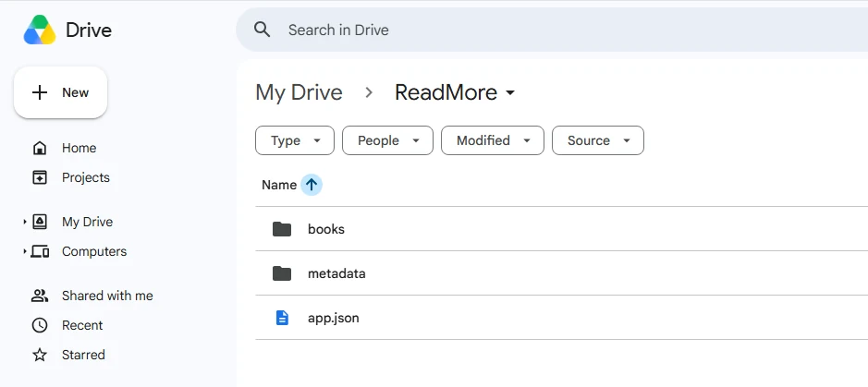
Task: Click the plus icon on New
Action: click(40, 92)
